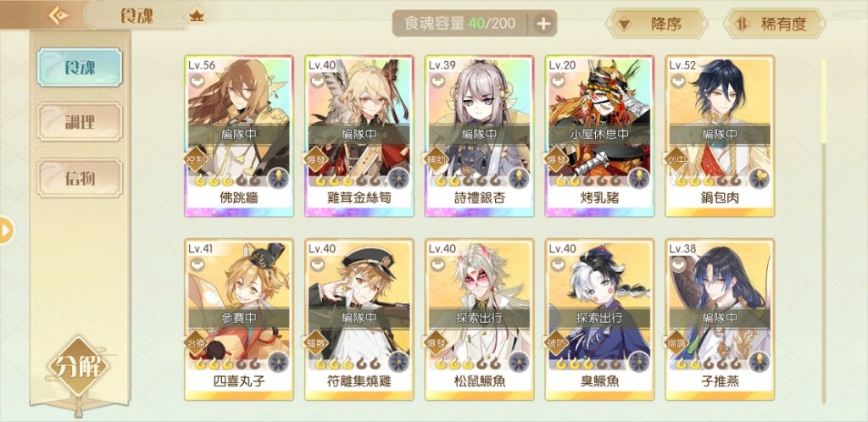Switch to the 調理 tab
Viewport: 868px width, 422px height.
point(80,122)
